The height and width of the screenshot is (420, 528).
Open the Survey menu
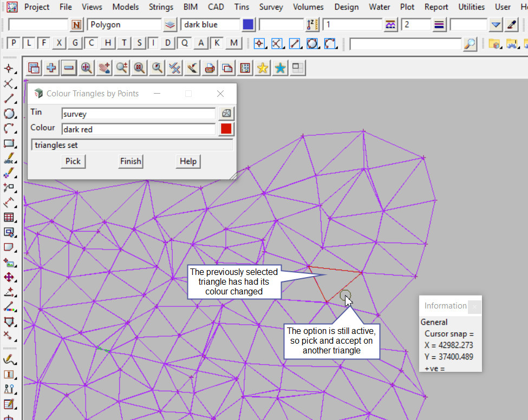pyautogui.click(x=271, y=7)
